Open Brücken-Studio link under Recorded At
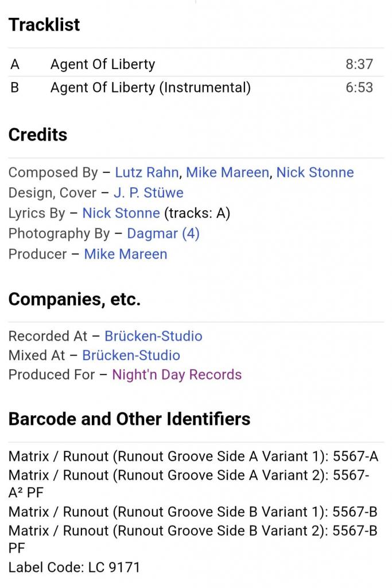Viewport: 392px width, 588px height. click(153, 336)
